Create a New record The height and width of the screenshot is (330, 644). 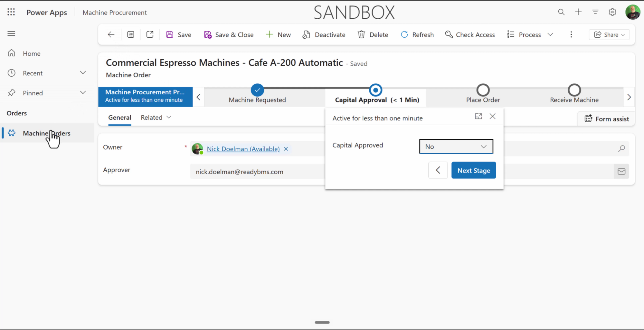(278, 35)
